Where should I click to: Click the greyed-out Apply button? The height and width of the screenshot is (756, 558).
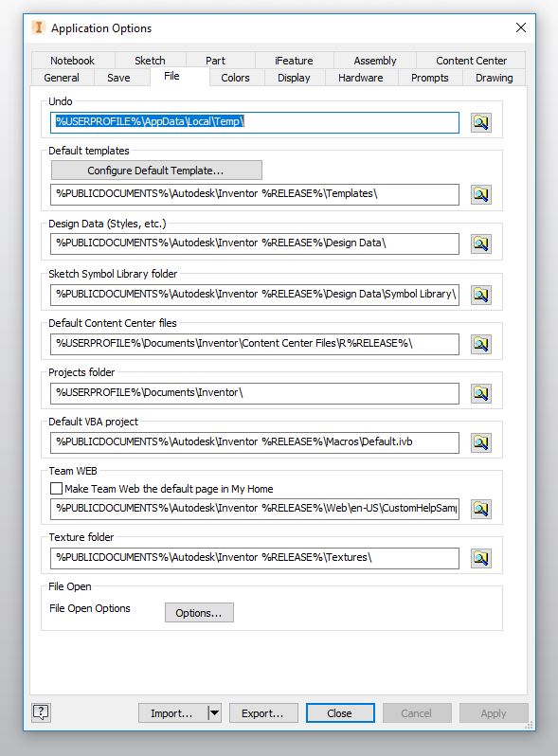coord(494,713)
